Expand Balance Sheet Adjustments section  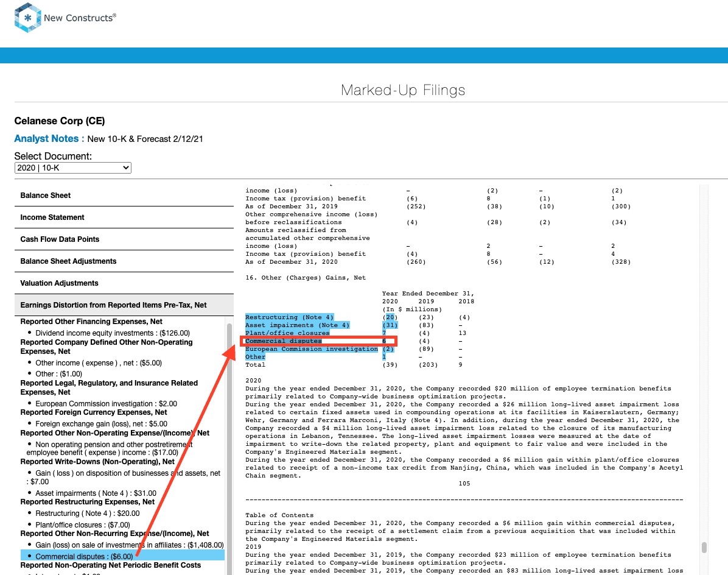pyautogui.click(x=124, y=261)
